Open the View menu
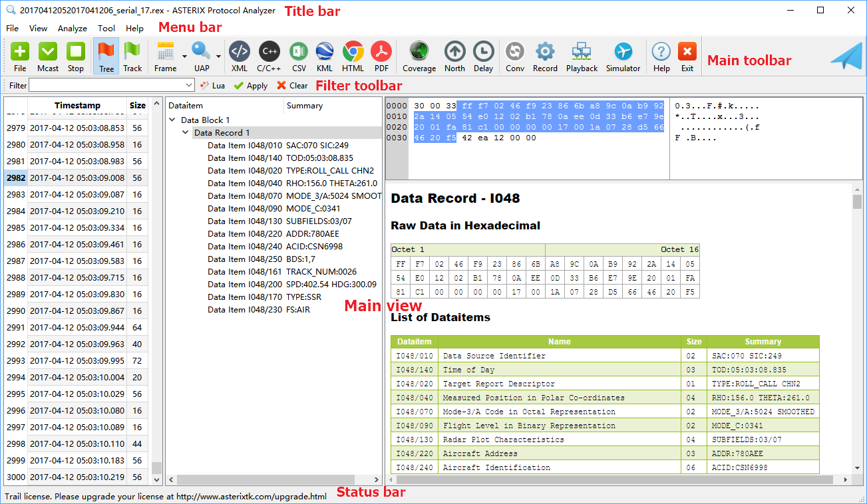 (x=39, y=29)
